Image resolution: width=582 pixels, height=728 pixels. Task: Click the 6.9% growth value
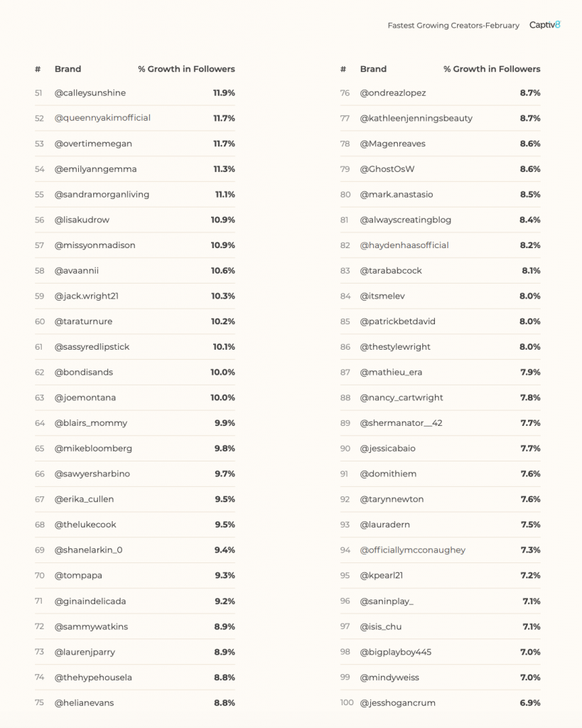[x=530, y=703]
